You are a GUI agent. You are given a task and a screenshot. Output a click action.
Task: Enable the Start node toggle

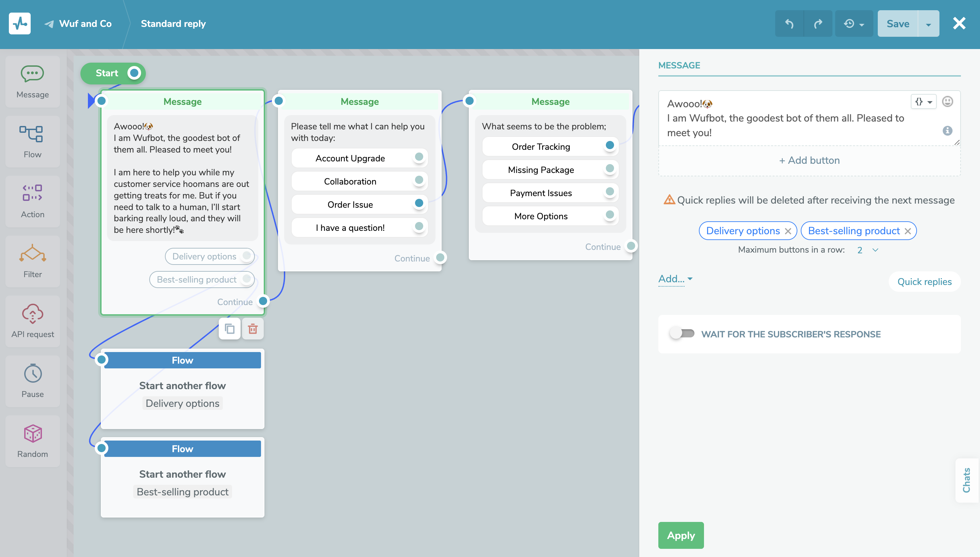(x=133, y=73)
